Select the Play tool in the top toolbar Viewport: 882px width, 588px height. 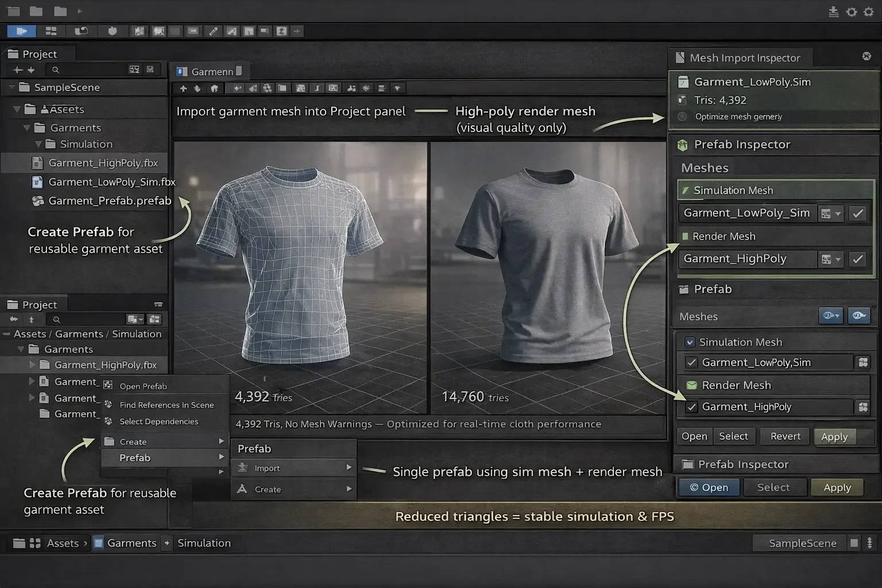tap(21, 30)
